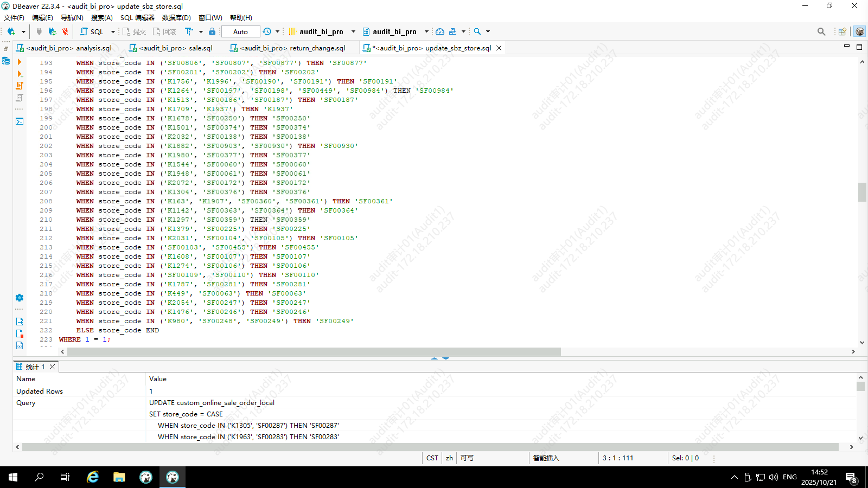This screenshot has width=868, height=488.
Task: Expand the active connection audit_bi_pro dropdown
Action: pos(353,31)
